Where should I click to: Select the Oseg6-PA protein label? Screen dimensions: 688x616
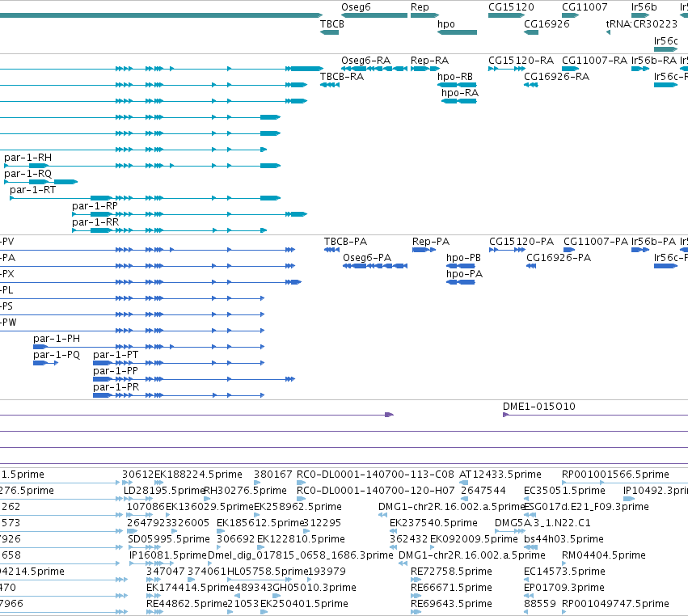[367, 258]
